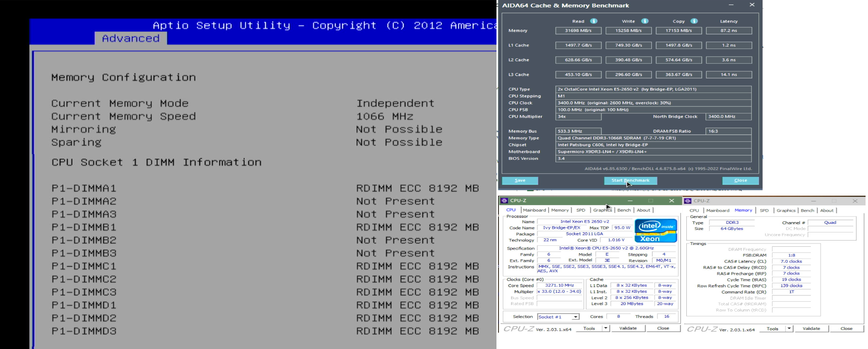Viewport: 868px width, 349px height.
Task: Open Graphics tab in right CPU-Z window
Action: [x=786, y=211]
